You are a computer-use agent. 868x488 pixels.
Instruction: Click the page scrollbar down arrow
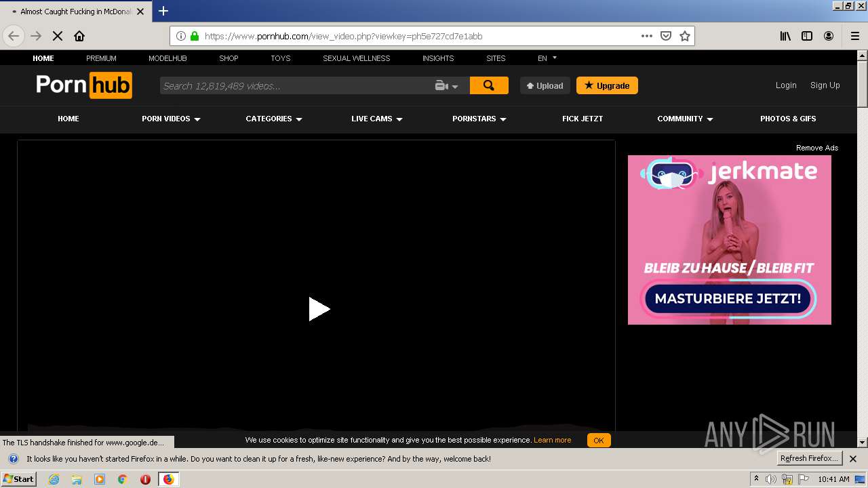pos(863,442)
